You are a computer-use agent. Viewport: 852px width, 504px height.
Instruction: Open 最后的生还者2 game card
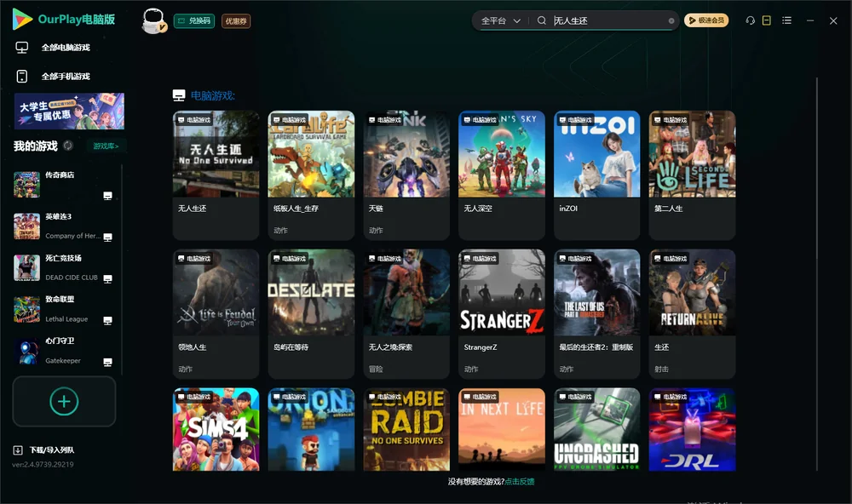[x=596, y=313]
